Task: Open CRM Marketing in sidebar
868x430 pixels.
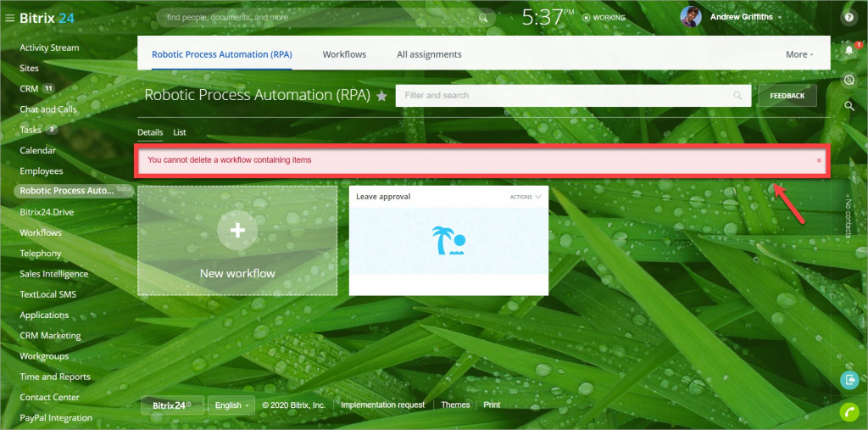Action: (50, 335)
